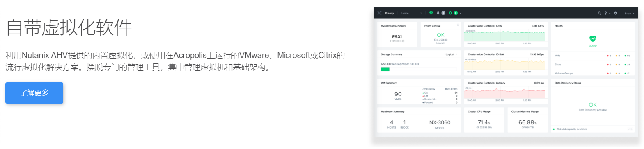Click the help icon beside 2 VERSIONS

pyautogui.click(x=403, y=41)
